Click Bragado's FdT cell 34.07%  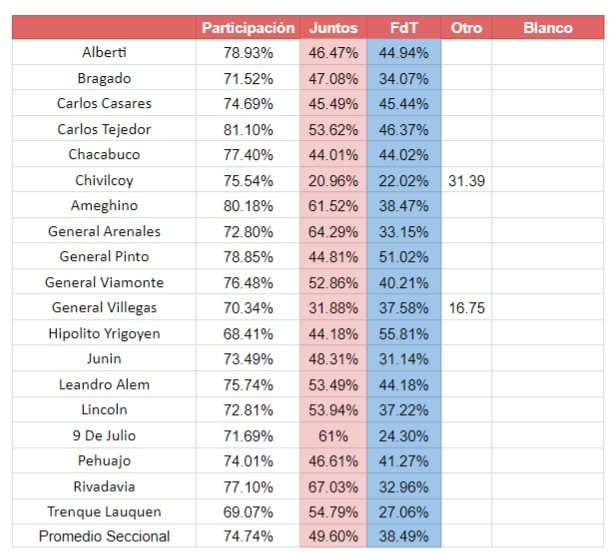click(404, 78)
